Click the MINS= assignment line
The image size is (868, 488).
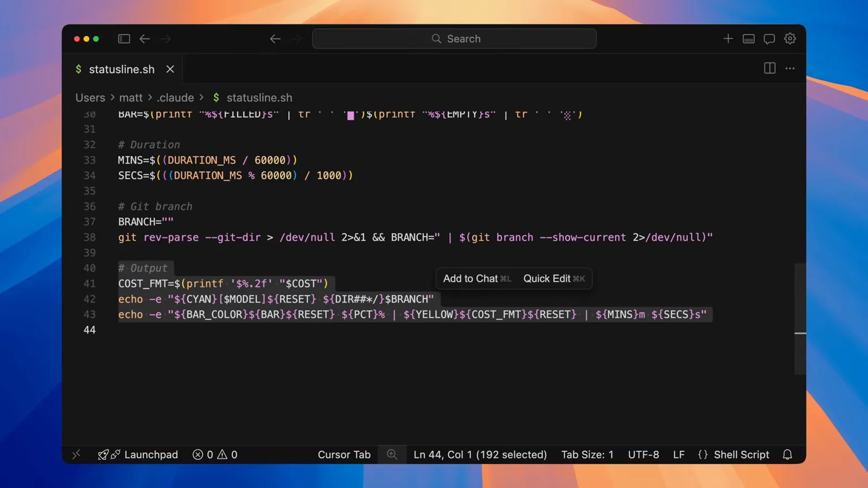coord(208,160)
